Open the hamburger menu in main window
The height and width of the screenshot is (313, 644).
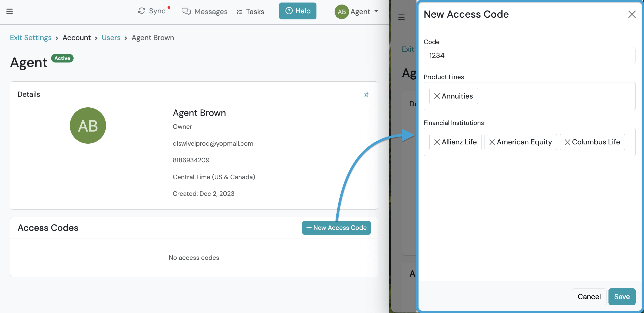pyautogui.click(x=10, y=11)
